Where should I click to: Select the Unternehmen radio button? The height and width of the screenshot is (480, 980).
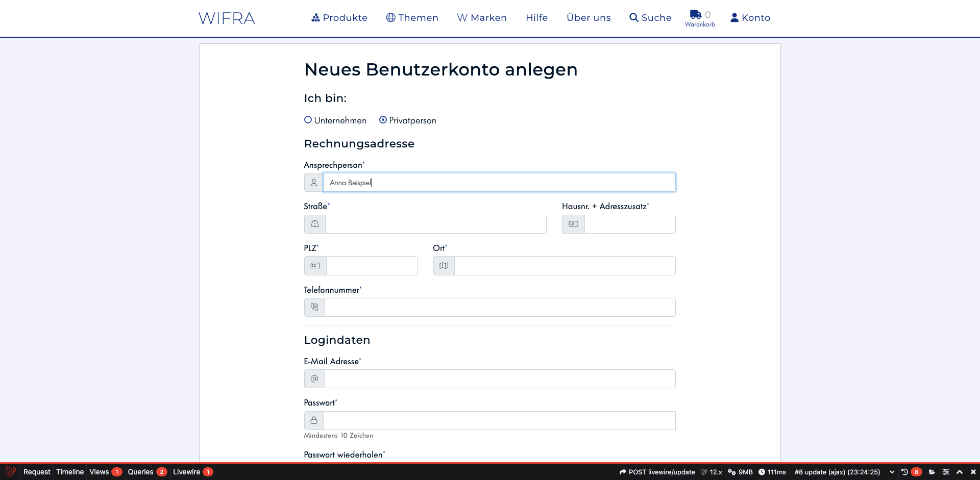point(308,120)
